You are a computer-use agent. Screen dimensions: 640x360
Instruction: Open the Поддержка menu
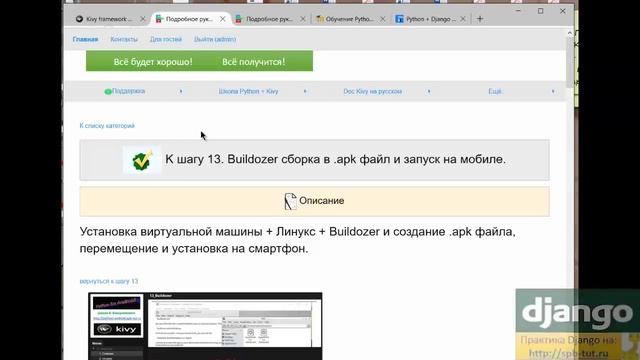coord(128,91)
